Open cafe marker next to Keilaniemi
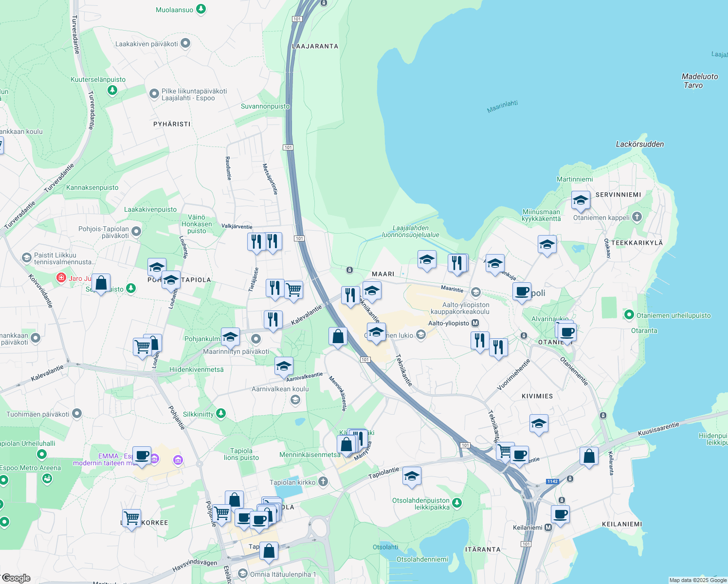This screenshot has height=584, width=728. [x=560, y=515]
